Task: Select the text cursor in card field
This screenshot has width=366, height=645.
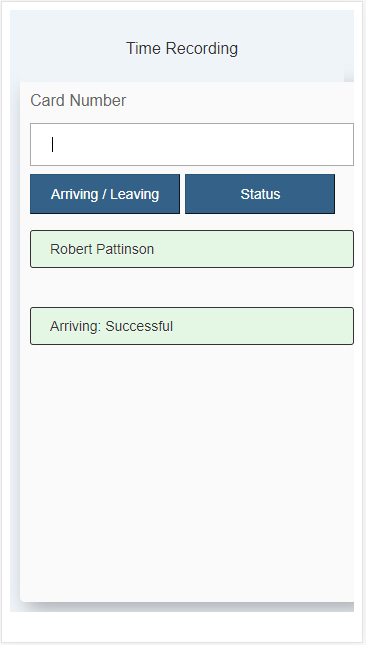Action: coord(53,144)
